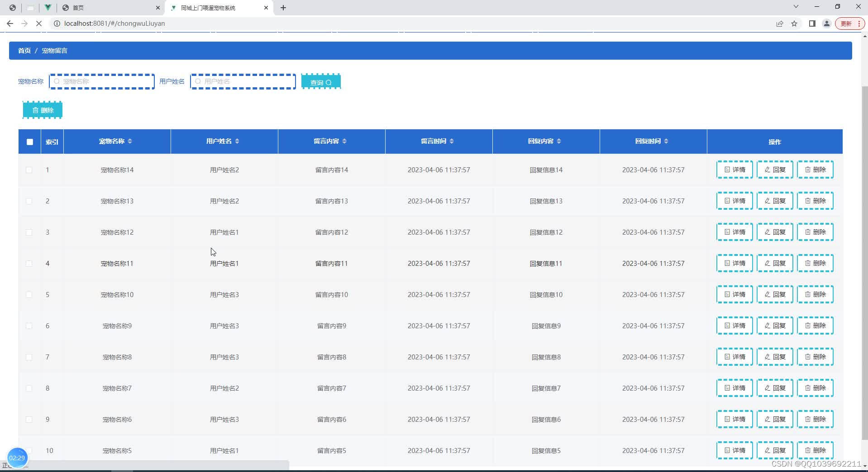
Task: Delete the 宠物名称7 row
Action: pyautogui.click(x=815, y=388)
